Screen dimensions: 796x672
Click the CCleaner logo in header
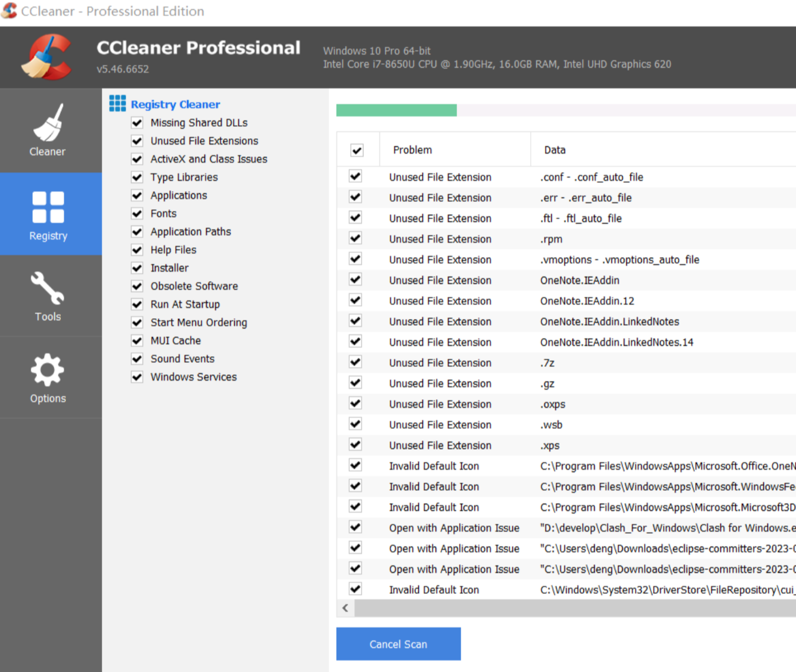[x=47, y=57]
